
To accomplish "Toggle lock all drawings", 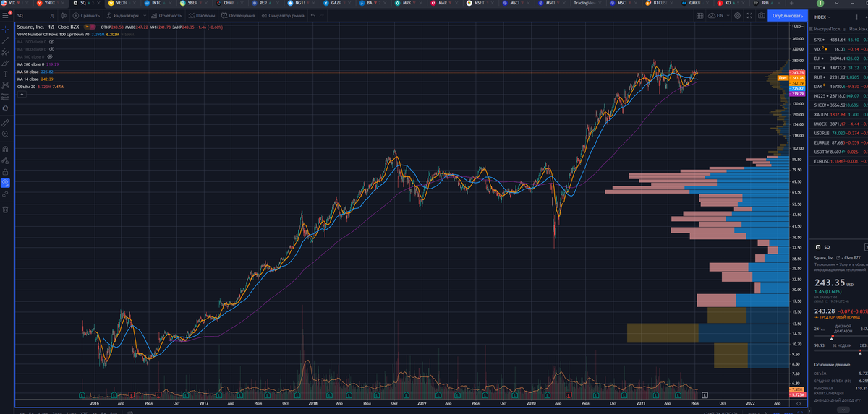I will (x=6, y=172).
